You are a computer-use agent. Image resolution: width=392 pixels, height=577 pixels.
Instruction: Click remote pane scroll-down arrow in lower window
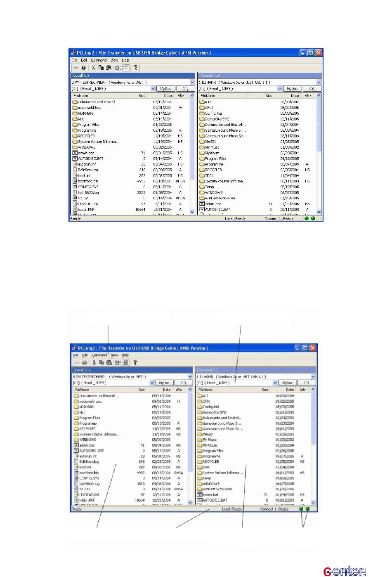coord(313,502)
